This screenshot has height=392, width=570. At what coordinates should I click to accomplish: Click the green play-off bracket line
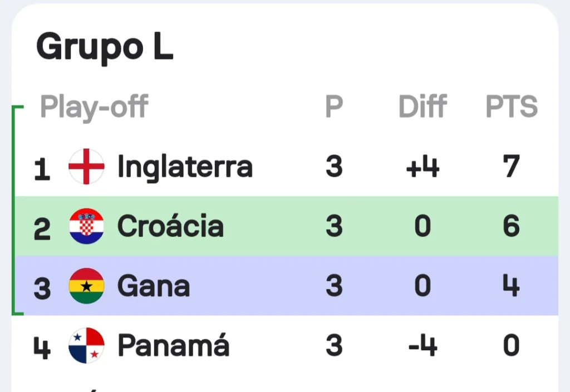[x=14, y=210]
